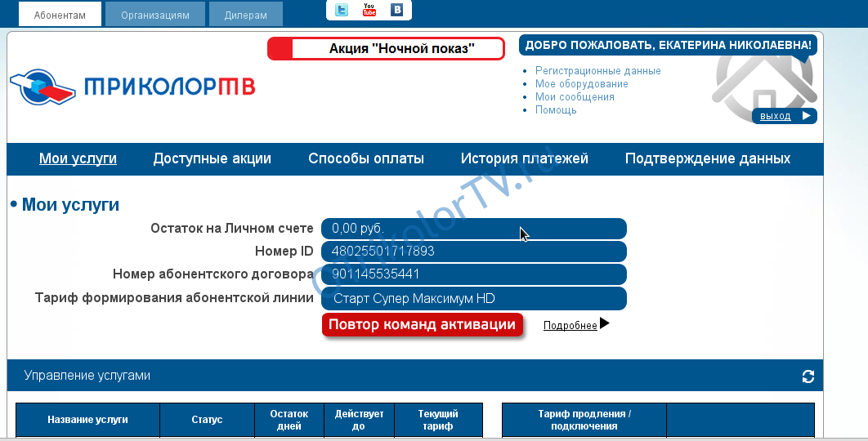Click the Акция "Ночной показ" banner
This screenshot has height=441, width=868.
[387, 49]
